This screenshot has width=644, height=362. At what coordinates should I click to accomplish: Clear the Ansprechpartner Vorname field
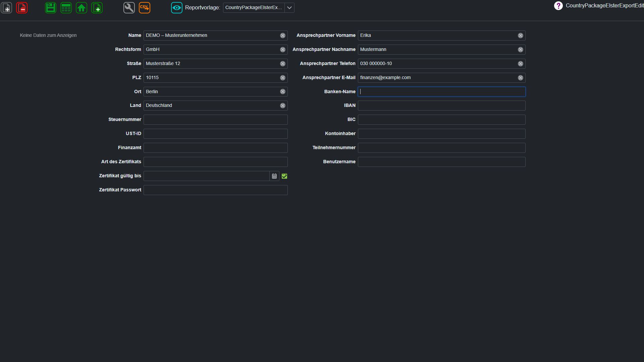click(521, 36)
